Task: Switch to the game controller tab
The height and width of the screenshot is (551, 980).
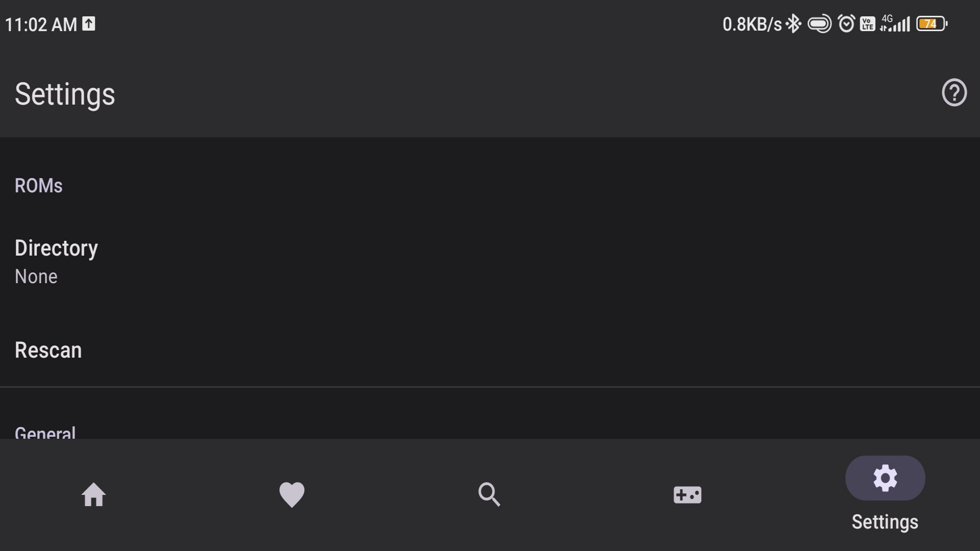Action: click(687, 494)
